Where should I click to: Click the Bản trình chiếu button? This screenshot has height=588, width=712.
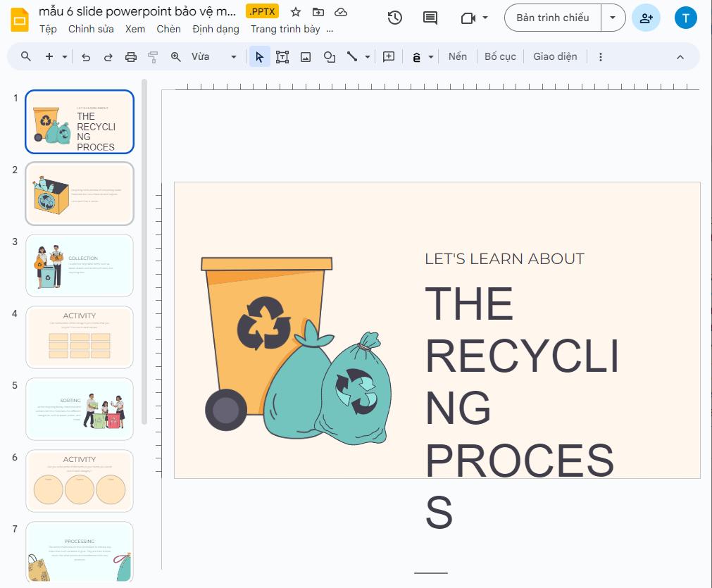(x=551, y=18)
